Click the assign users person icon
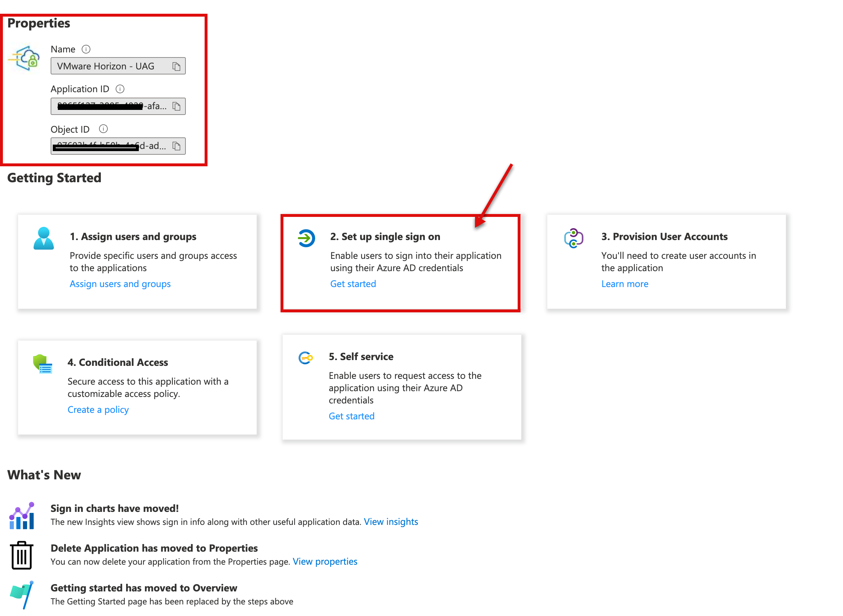Image resolution: width=843 pixels, height=616 pixels. [44, 239]
